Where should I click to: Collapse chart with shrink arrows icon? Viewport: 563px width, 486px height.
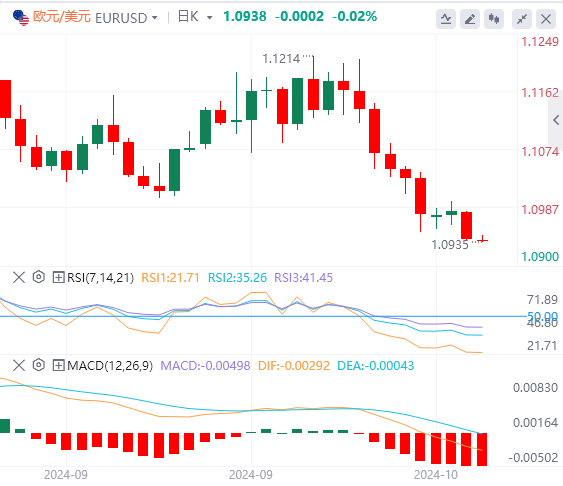(522, 19)
